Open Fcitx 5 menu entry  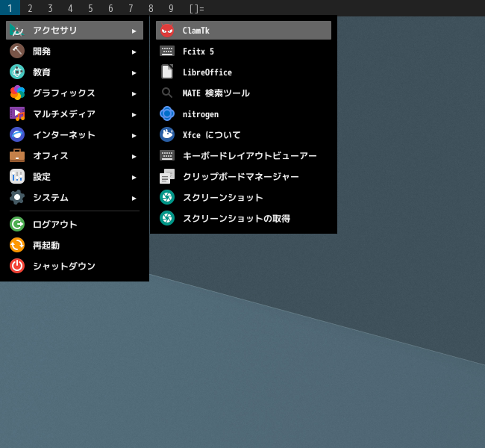(243, 51)
